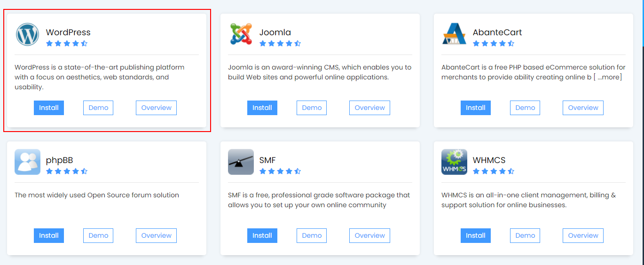The width and height of the screenshot is (644, 265).
Task: Expand AbanteCart description with more link
Action: [610, 77]
